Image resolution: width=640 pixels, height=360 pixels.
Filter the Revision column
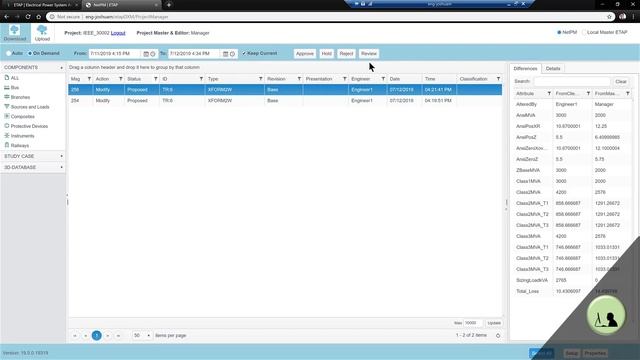[299, 79]
